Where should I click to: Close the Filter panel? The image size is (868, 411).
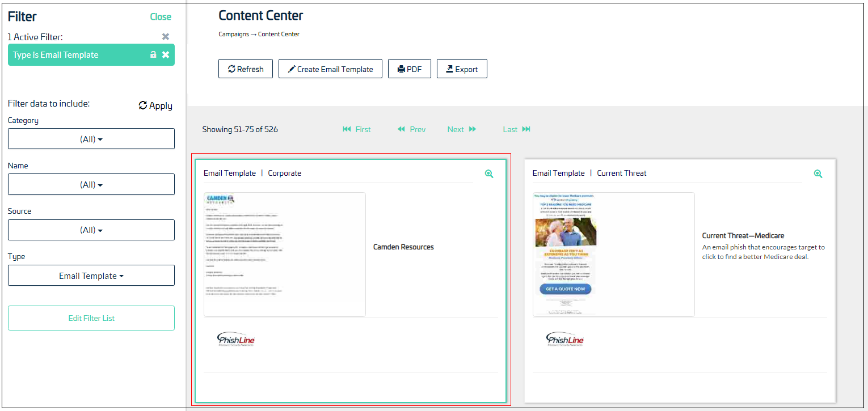click(161, 16)
